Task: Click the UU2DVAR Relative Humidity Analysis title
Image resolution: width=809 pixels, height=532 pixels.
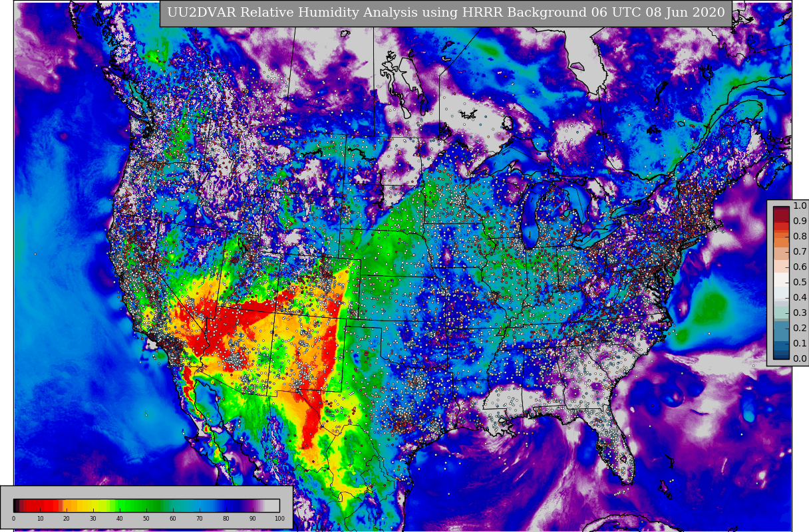Action: 446,13
